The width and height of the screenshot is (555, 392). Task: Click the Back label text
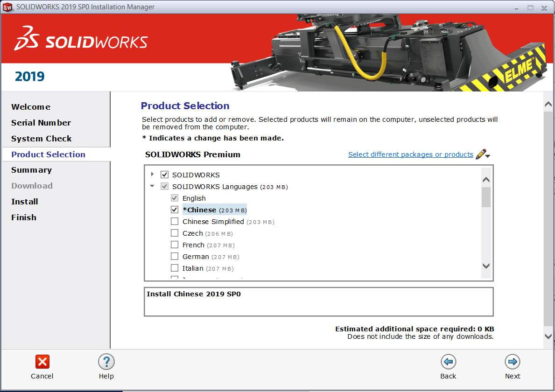pos(448,376)
